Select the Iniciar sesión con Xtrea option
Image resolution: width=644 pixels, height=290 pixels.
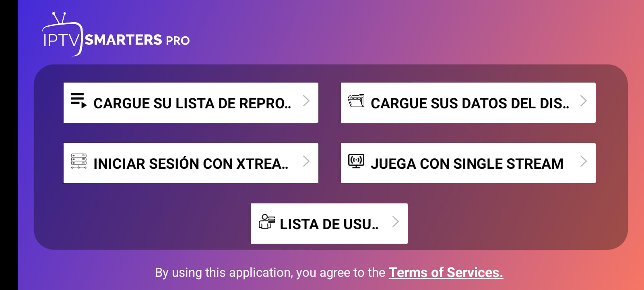click(x=191, y=163)
